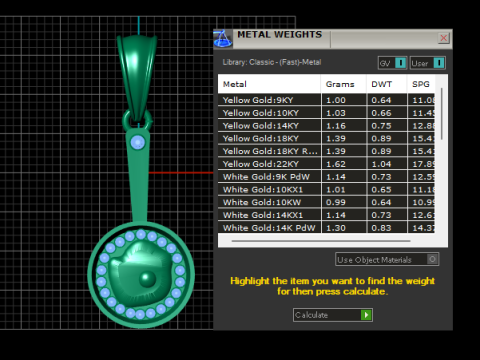Sort by the DWT column header
This screenshot has height=360, width=480.
387,84
